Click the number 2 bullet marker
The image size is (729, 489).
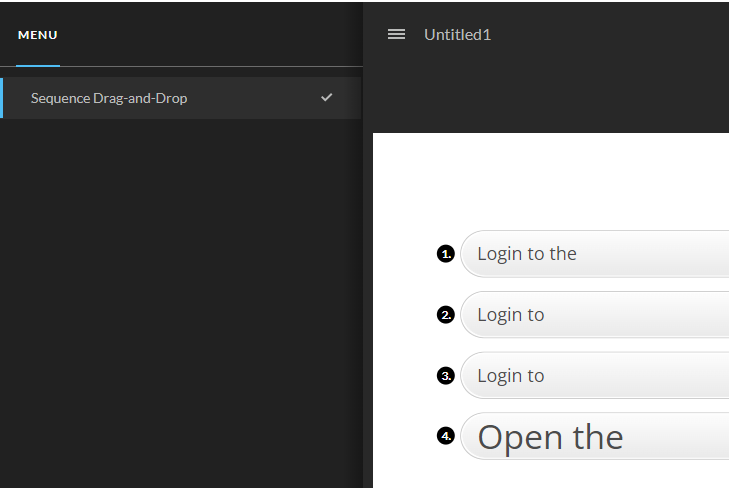[446, 315]
